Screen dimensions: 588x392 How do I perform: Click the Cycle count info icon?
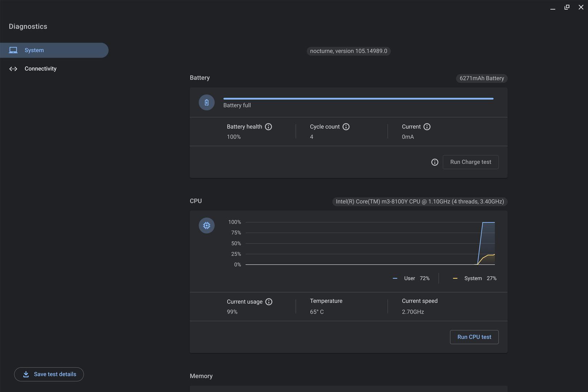pos(346,127)
